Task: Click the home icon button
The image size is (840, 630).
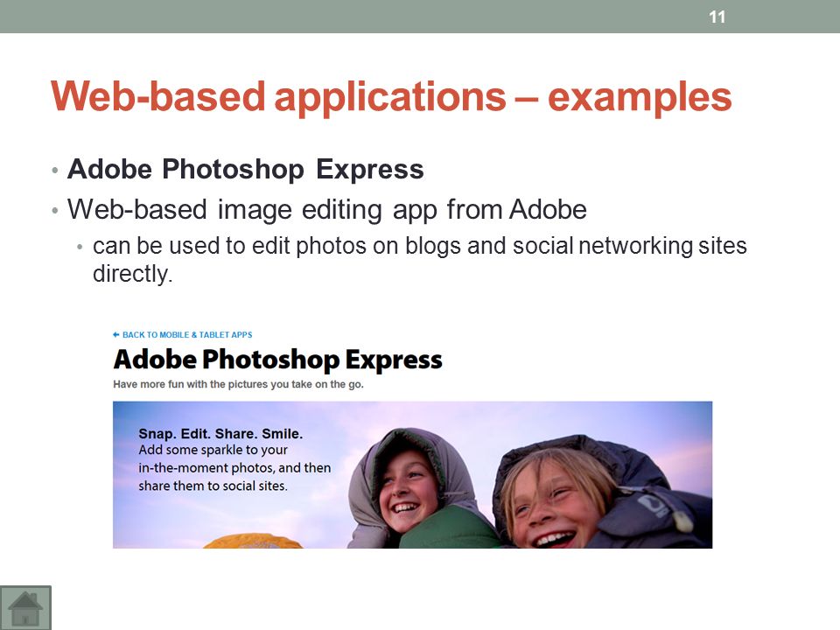Action: click(x=25, y=607)
